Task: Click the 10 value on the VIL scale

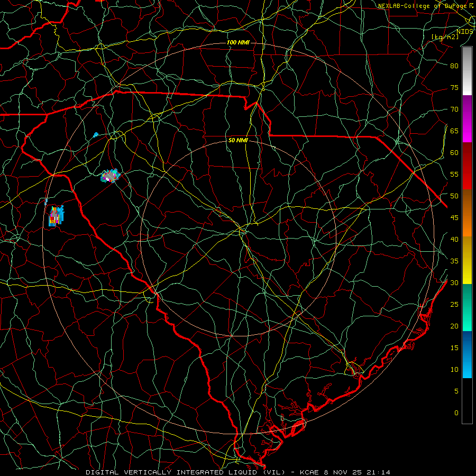Action: point(454,370)
